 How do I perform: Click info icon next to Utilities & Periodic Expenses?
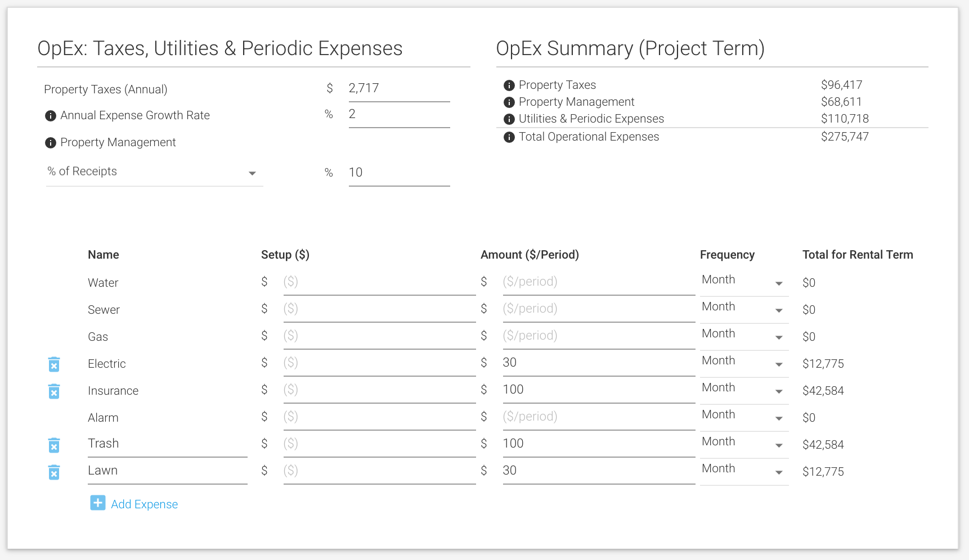coord(509,119)
